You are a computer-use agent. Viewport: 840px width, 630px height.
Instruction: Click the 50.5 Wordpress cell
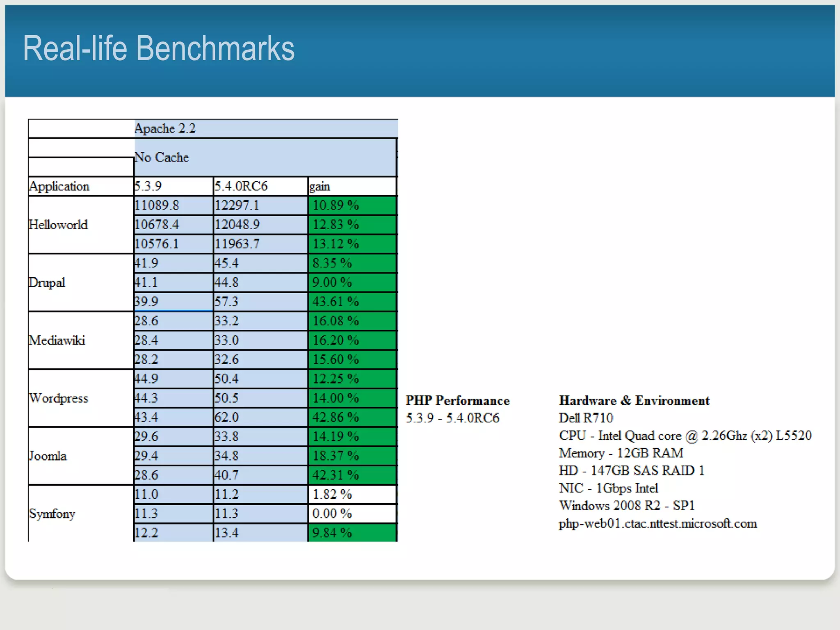(260, 398)
